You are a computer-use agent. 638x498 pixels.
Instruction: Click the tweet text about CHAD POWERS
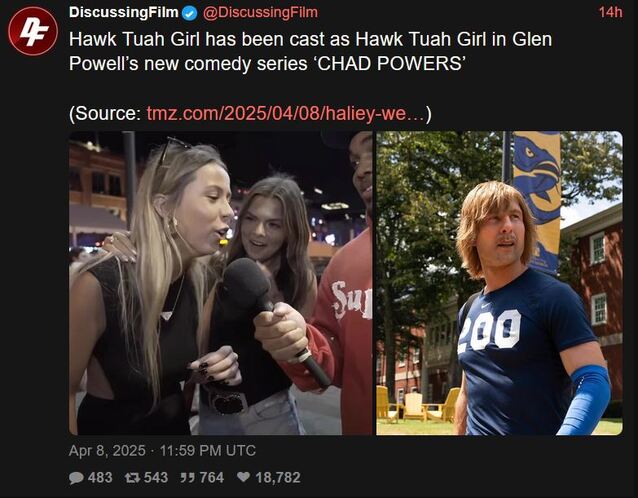coord(310,51)
